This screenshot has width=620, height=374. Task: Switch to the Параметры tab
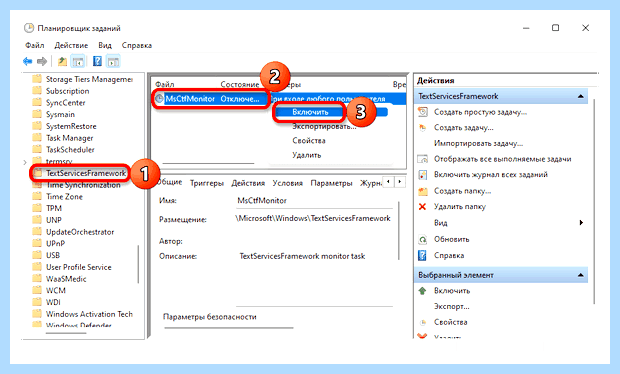point(331,183)
